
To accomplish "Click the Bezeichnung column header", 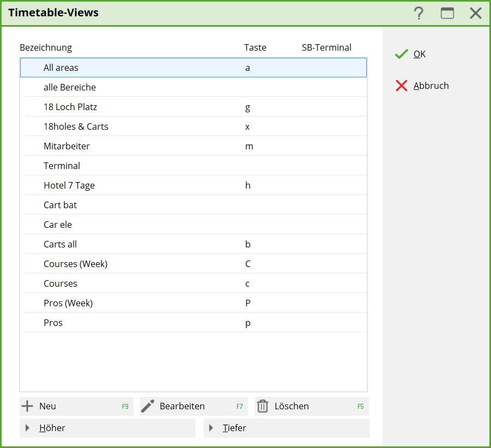I will click(x=46, y=47).
